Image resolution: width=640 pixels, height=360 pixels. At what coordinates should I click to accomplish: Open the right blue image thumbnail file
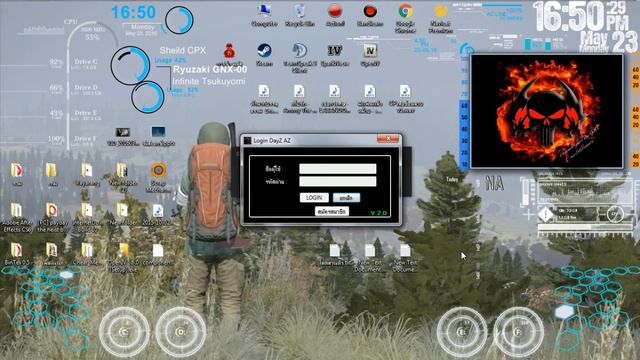point(158,136)
